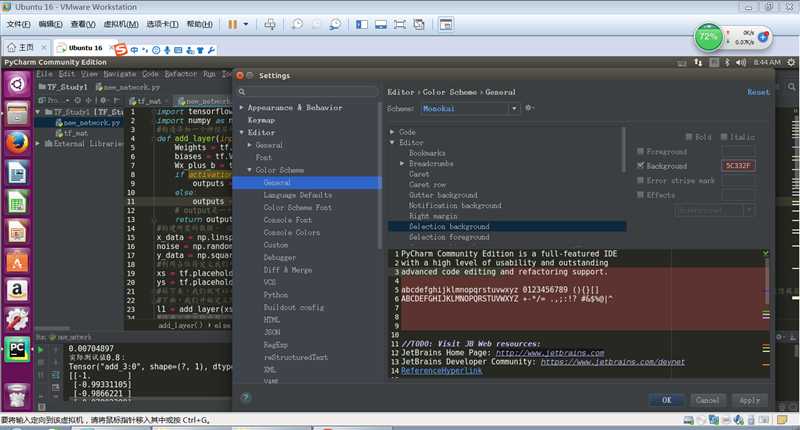Open the VM power options dropdown arrow

click(x=246, y=24)
